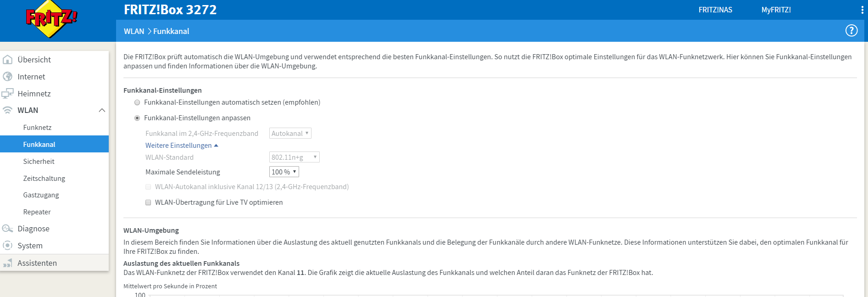Click FRITZ!Box 3272 title
Screen dimensions: 868x297
coord(170,10)
